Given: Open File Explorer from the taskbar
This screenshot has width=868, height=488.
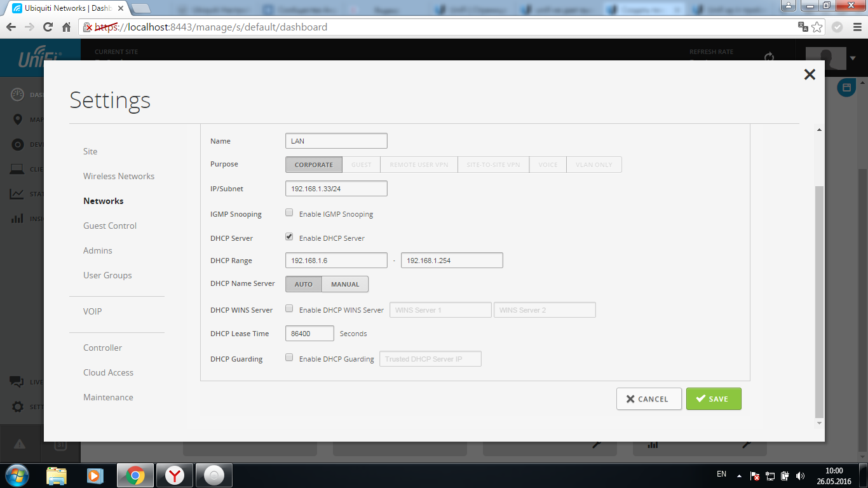Looking at the screenshot, I should tap(57, 475).
